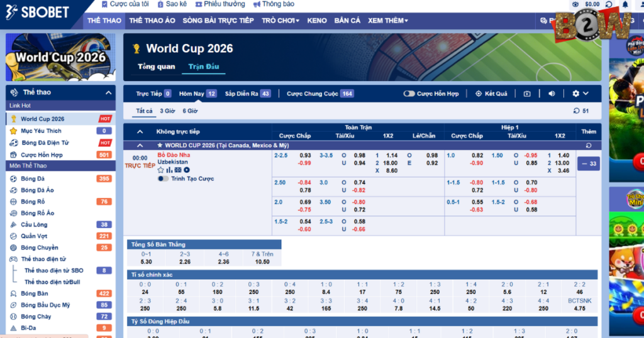644x338 pixels.
Task: Open Thể thao điện tử SBO subitem
Action: point(54,271)
